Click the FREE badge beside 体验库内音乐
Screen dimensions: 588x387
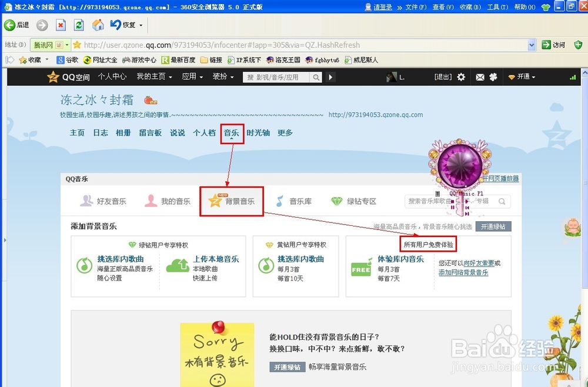click(x=360, y=268)
